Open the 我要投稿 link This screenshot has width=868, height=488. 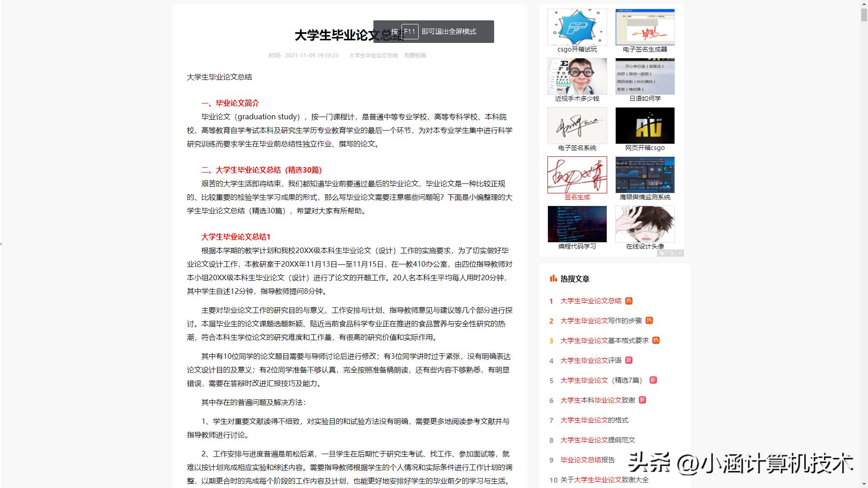tap(415, 55)
